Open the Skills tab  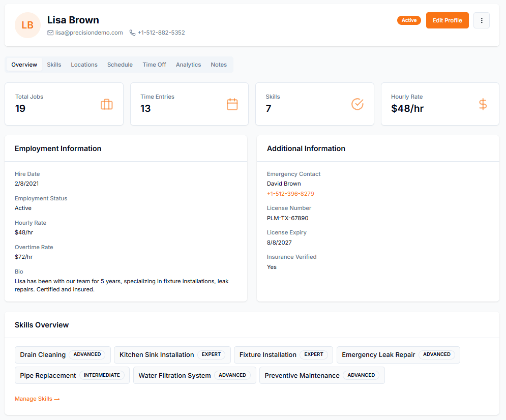54,65
